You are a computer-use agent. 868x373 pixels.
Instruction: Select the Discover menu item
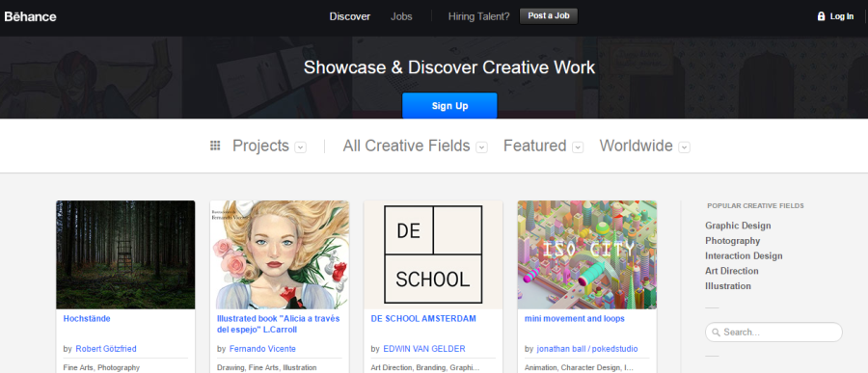[x=350, y=16]
